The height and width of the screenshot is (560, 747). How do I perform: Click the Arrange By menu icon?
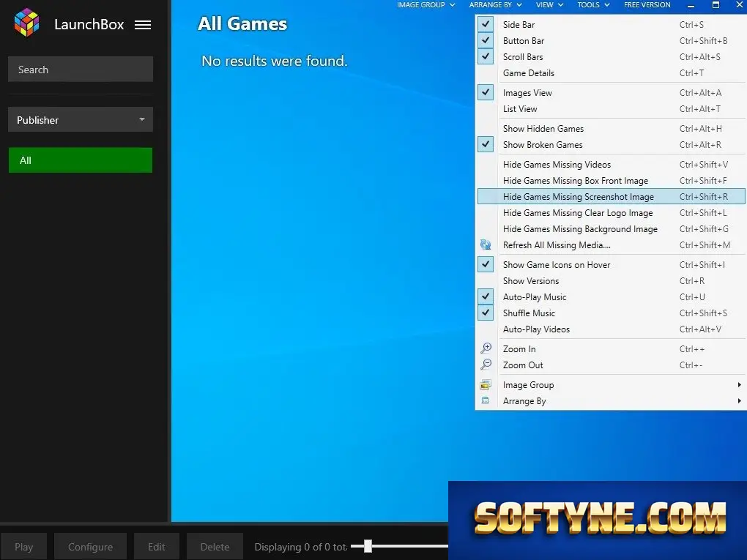coord(486,400)
